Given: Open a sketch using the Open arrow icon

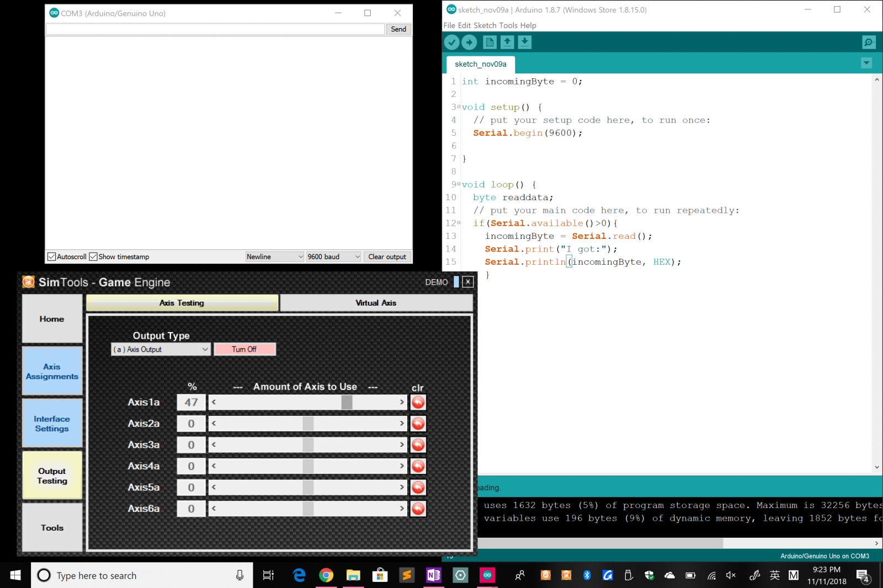Looking at the screenshot, I should coord(507,42).
